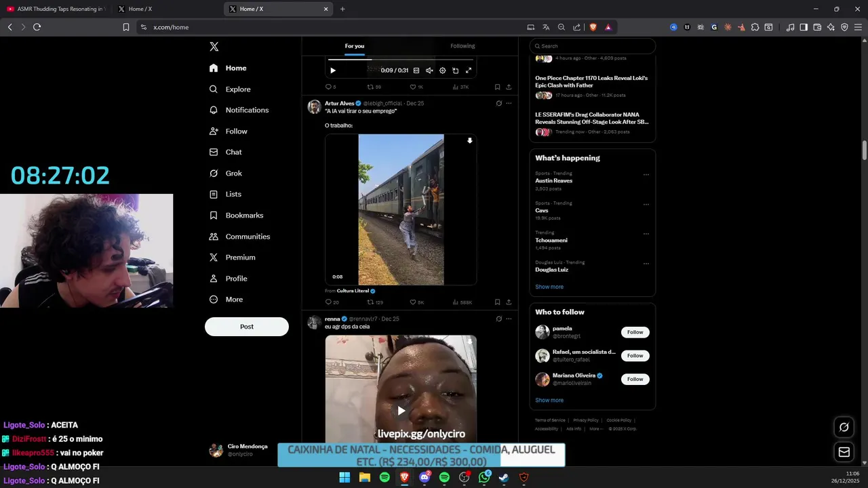This screenshot has height=488, width=868.
Task: Click the Brave Shields icon in address bar
Action: coord(593,27)
